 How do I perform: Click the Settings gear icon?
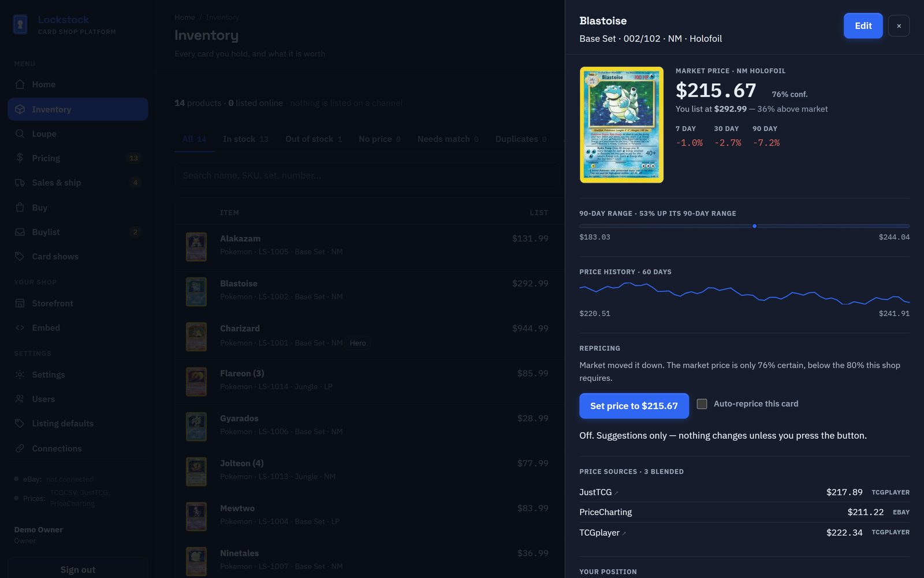(x=20, y=375)
